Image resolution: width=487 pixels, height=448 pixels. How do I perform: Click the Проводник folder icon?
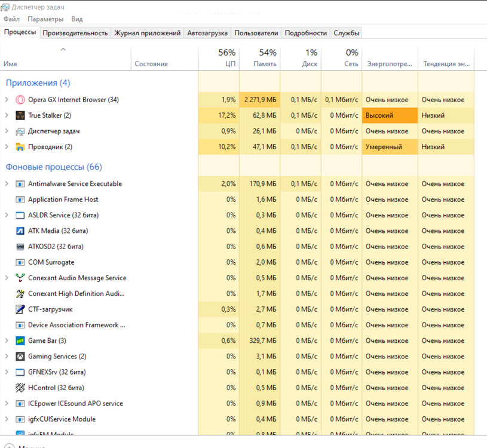20,147
